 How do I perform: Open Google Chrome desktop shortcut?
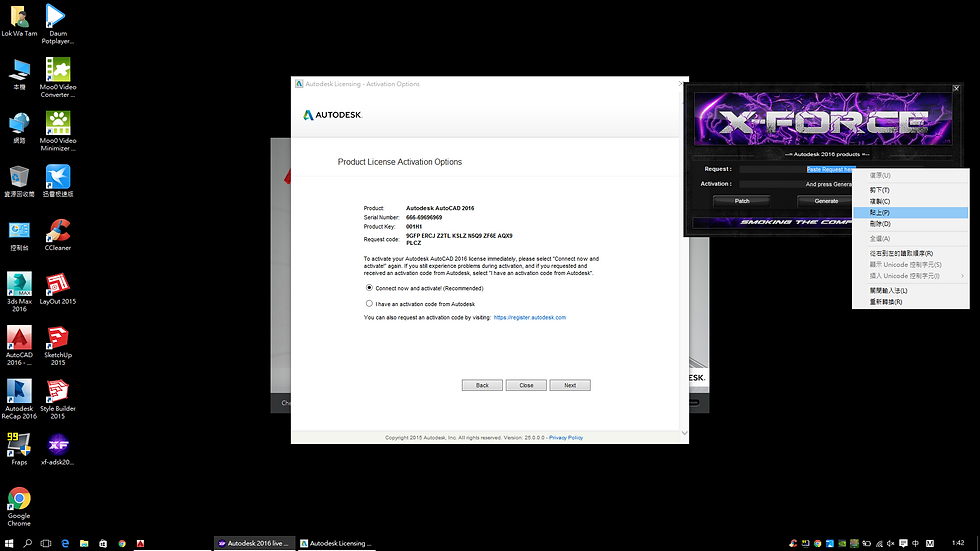point(19,507)
